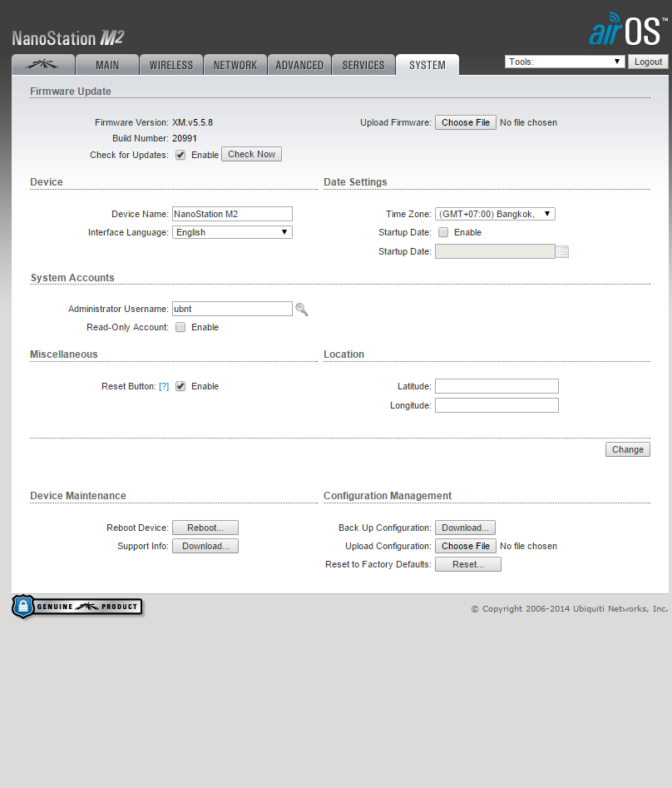Image resolution: width=672 pixels, height=788 pixels.
Task: Click the Longitude input field
Action: click(x=497, y=405)
